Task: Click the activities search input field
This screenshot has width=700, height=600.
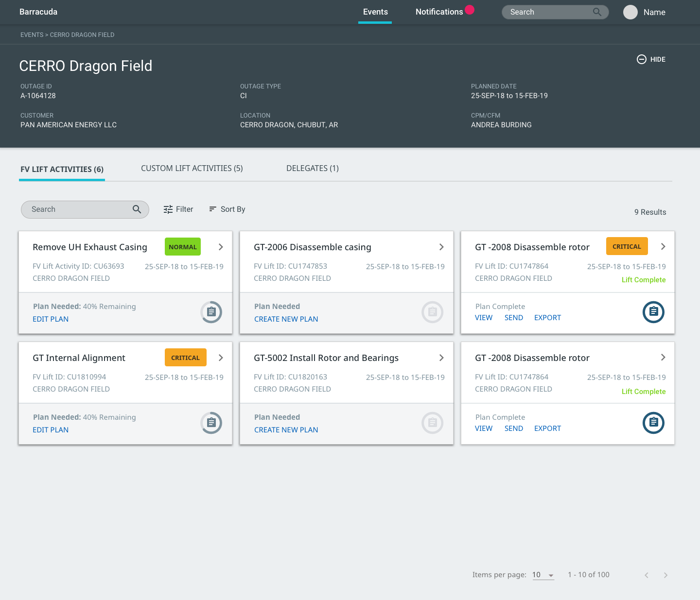Action: coord(78,209)
